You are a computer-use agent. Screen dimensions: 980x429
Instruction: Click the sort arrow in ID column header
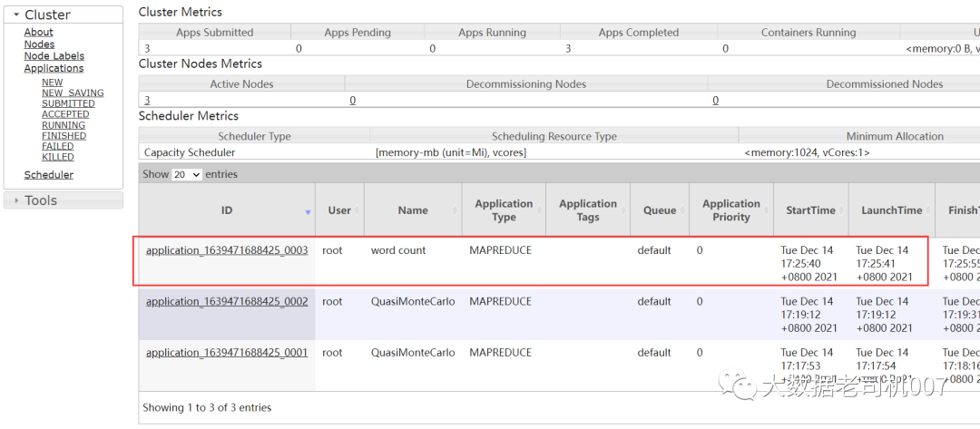(x=308, y=211)
